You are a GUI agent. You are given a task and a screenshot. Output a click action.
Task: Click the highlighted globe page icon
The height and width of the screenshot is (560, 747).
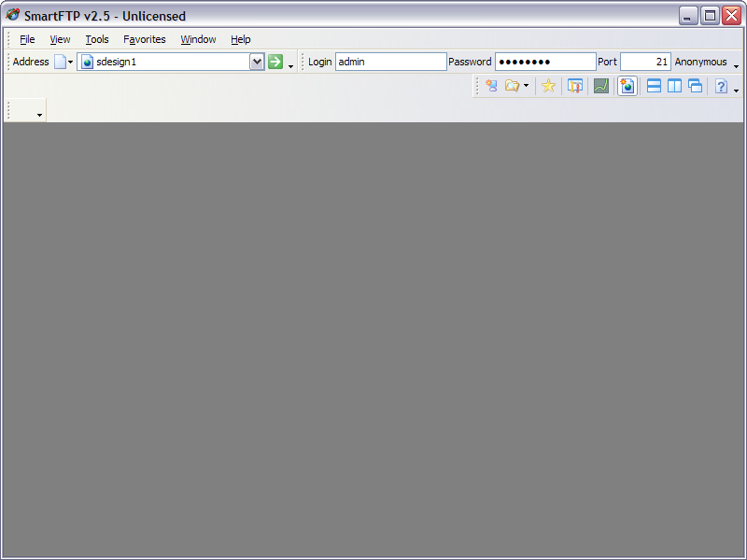pyautogui.click(x=627, y=86)
